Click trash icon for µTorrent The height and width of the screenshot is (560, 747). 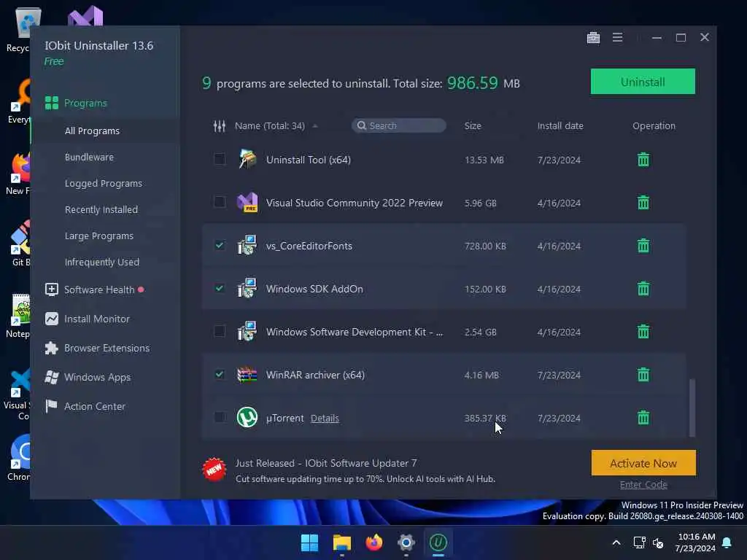tap(643, 418)
